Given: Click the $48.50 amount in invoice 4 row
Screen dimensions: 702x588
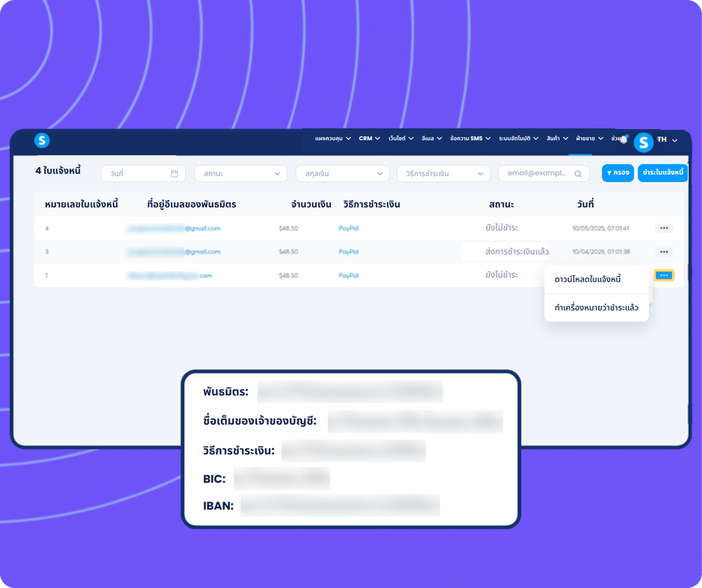Looking at the screenshot, I should pos(288,228).
